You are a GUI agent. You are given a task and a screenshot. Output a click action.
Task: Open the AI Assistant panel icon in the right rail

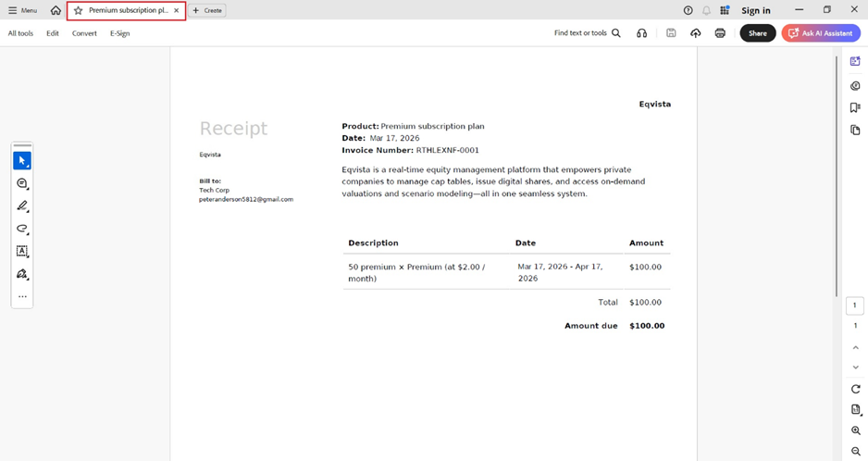[x=855, y=61]
